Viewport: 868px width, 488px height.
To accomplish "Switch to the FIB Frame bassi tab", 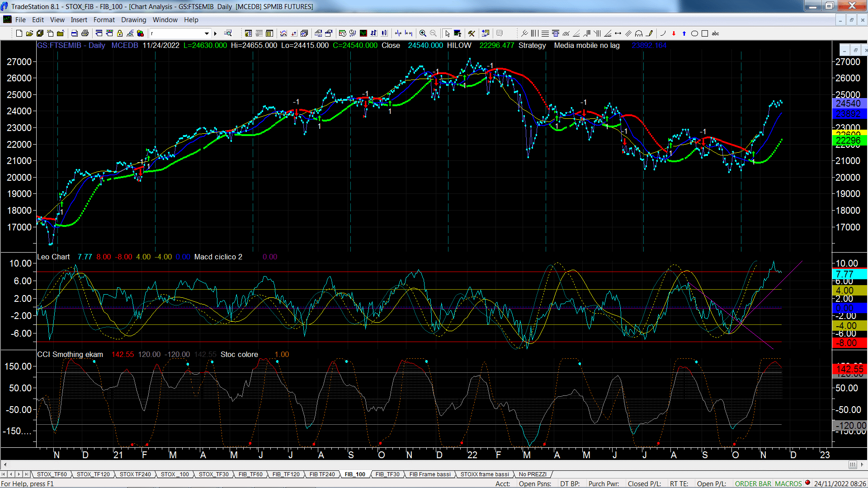I will tap(430, 474).
